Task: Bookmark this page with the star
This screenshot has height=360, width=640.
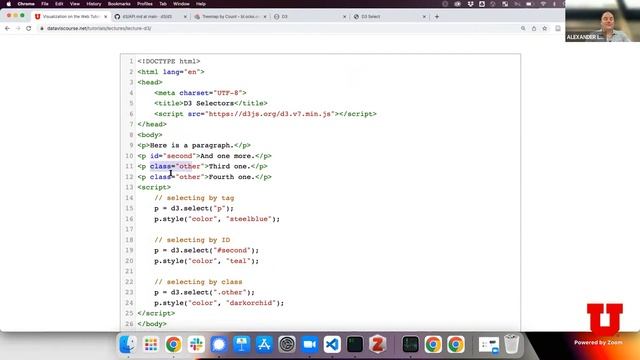Action: point(544,28)
